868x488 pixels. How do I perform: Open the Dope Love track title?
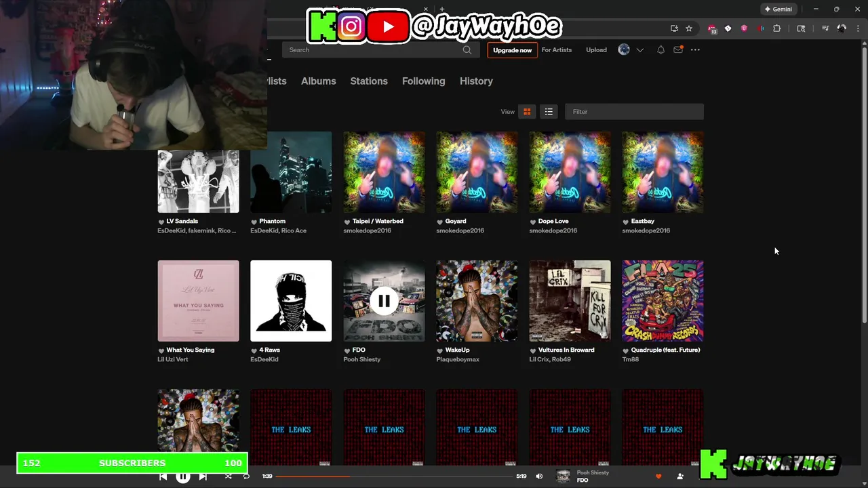click(553, 221)
